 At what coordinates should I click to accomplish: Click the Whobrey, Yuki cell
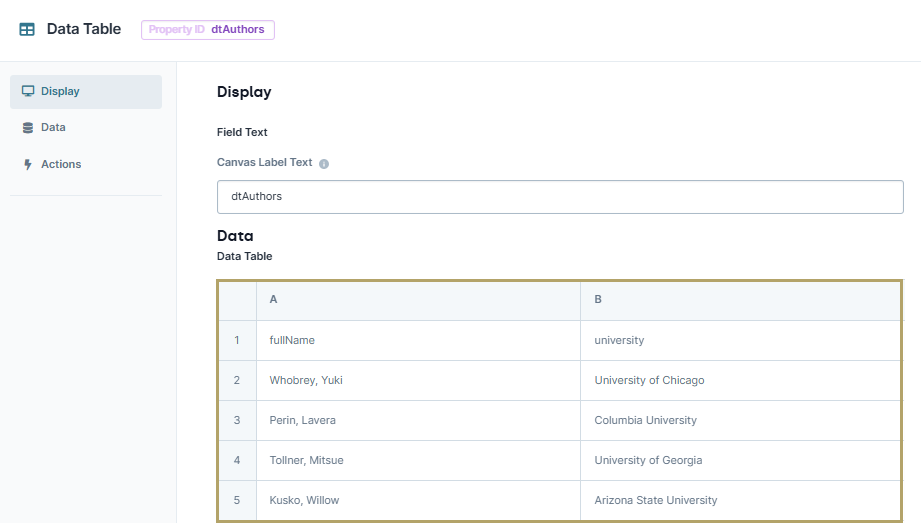[418, 380]
